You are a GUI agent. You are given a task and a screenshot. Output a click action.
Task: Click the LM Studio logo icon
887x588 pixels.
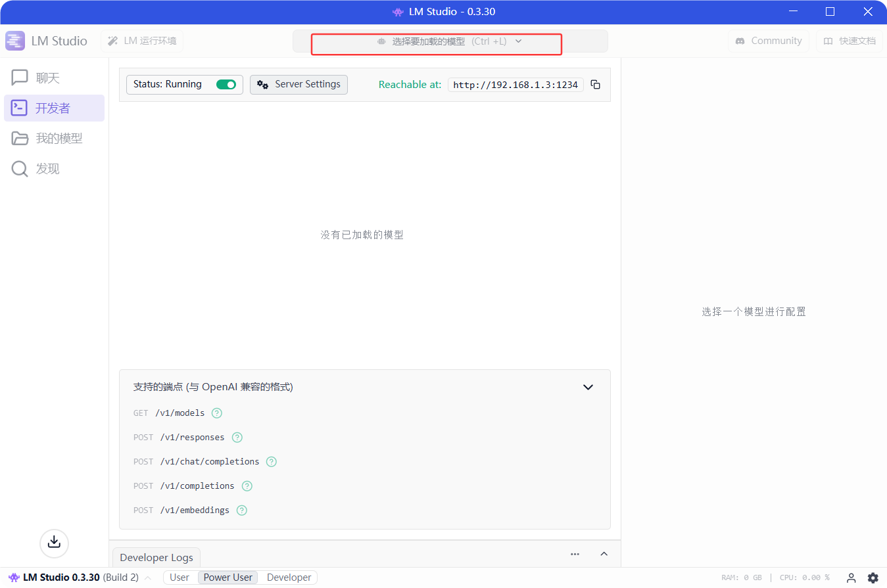point(14,40)
